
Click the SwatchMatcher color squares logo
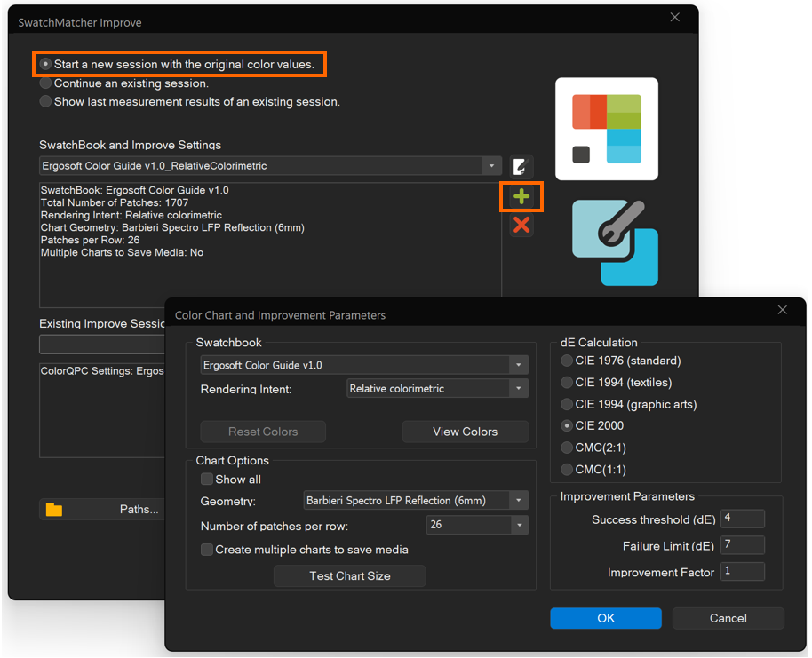[x=607, y=129]
